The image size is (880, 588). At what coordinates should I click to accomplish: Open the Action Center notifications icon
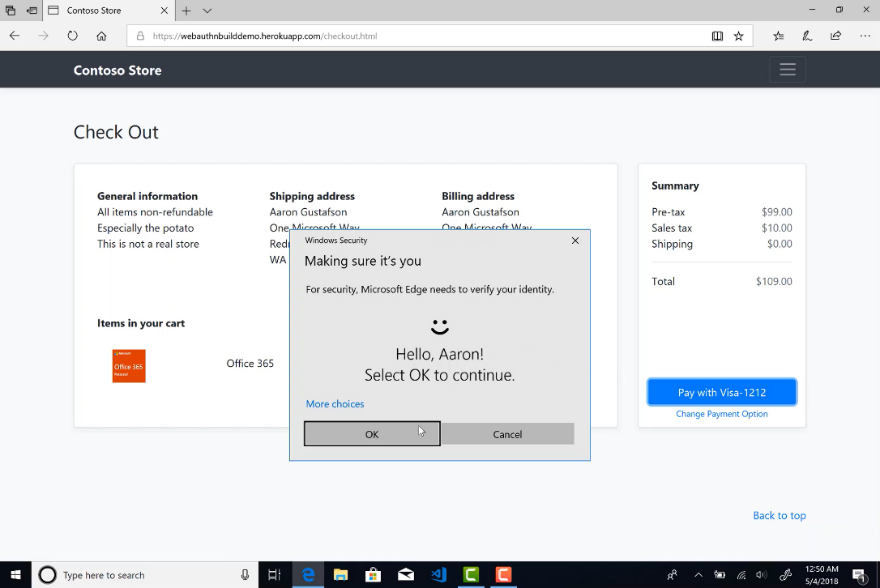[x=859, y=574]
